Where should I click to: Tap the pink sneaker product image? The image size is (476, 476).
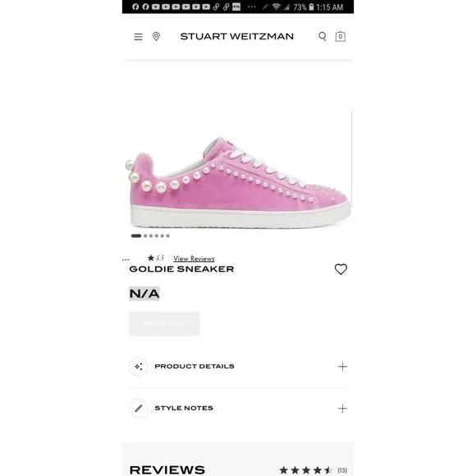pyautogui.click(x=238, y=182)
